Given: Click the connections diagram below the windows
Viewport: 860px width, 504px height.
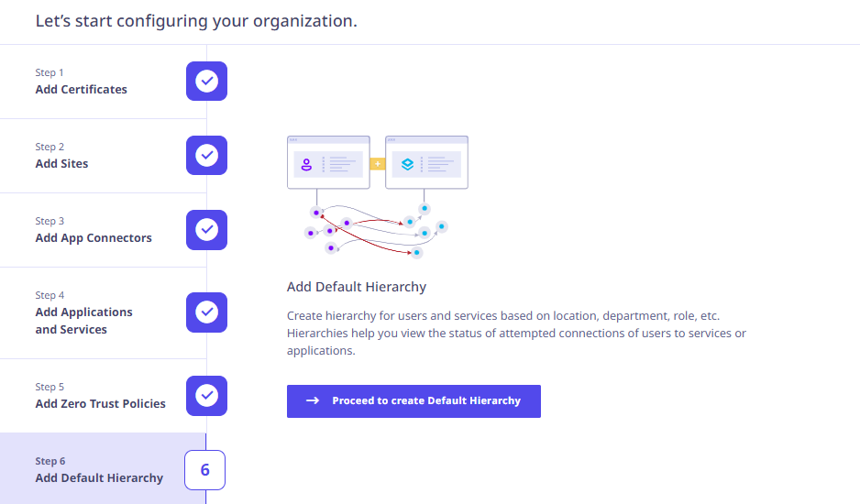Looking at the screenshot, I should tap(376, 230).
